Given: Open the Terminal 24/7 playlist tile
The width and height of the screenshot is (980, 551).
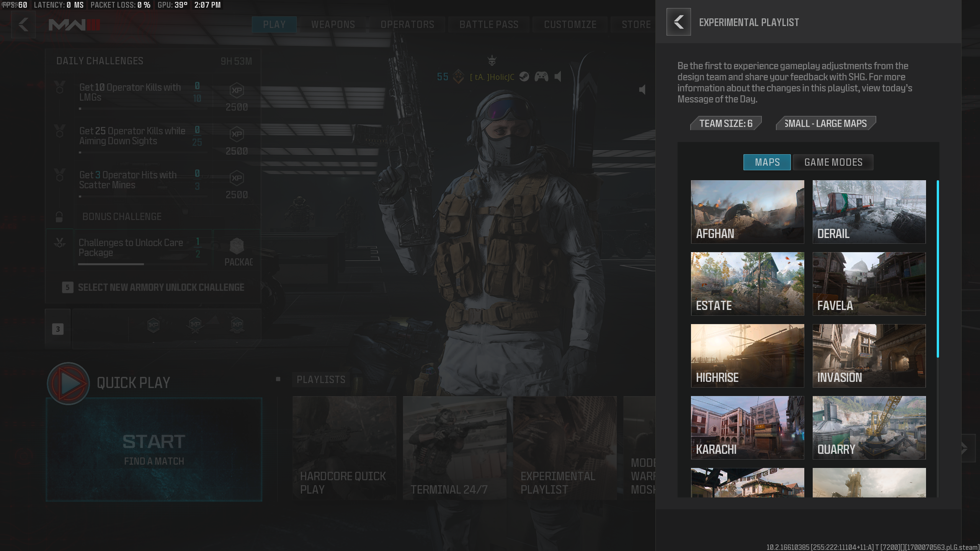Looking at the screenshot, I should click(x=454, y=448).
